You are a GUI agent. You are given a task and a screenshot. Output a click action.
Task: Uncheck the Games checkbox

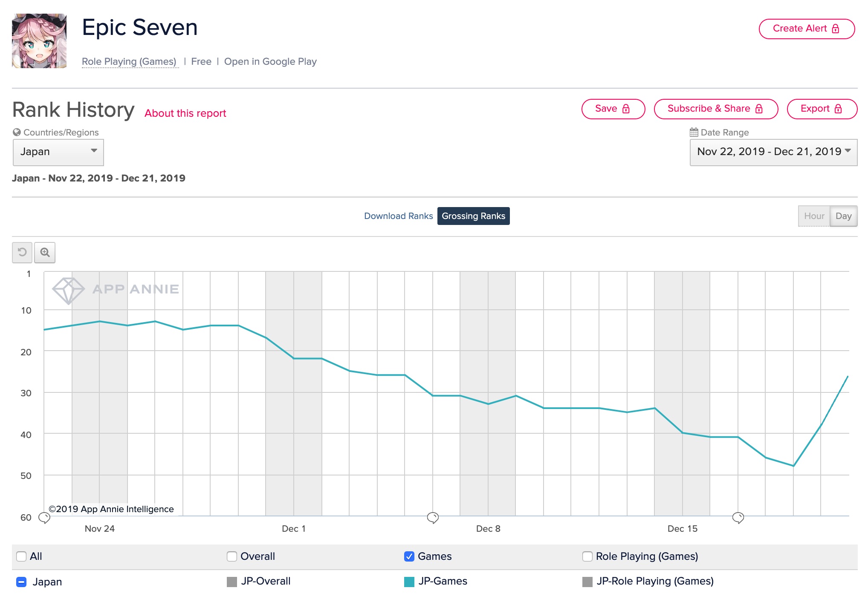409,556
